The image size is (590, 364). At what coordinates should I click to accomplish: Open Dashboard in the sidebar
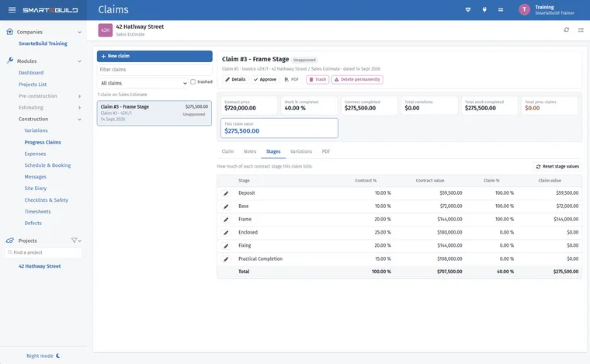31,73
